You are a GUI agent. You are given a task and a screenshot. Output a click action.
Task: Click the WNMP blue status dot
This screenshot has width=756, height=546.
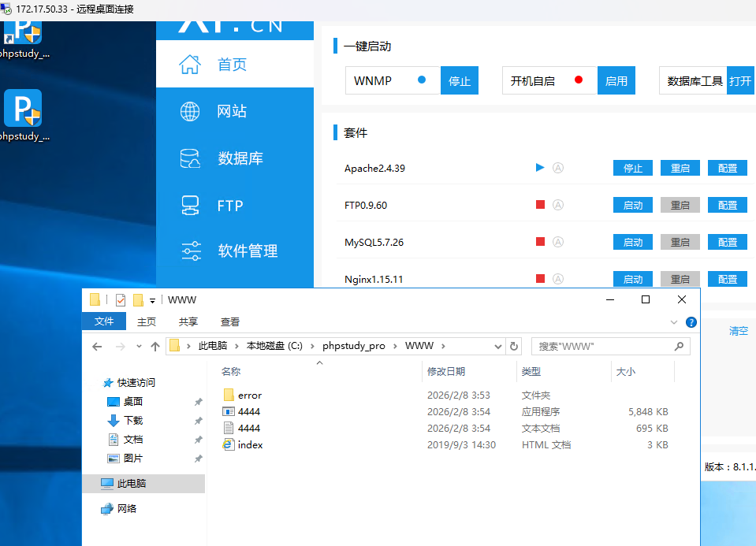coord(422,80)
